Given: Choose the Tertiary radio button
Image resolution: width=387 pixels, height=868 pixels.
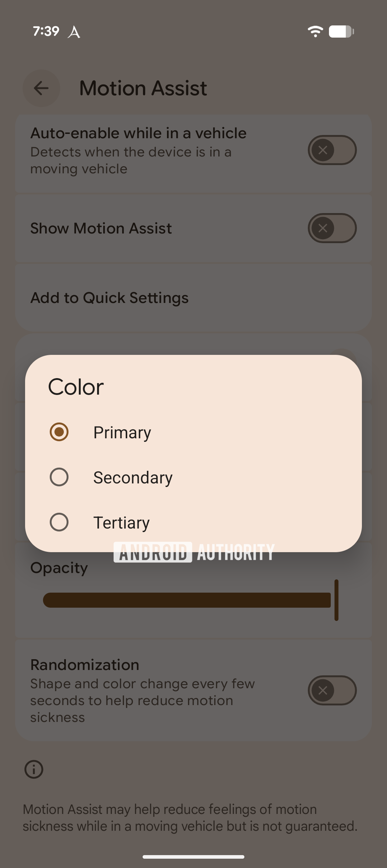Looking at the screenshot, I should [x=59, y=522].
